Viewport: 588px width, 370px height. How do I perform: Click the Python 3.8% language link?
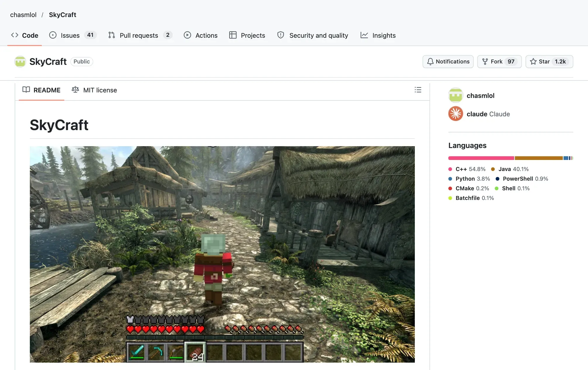pos(469,179)
